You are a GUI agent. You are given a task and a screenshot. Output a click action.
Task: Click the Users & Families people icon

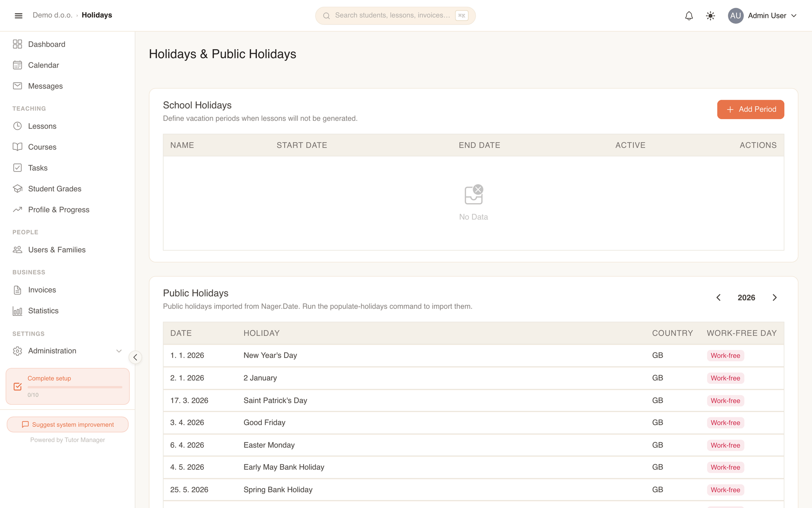pos(17,250)
